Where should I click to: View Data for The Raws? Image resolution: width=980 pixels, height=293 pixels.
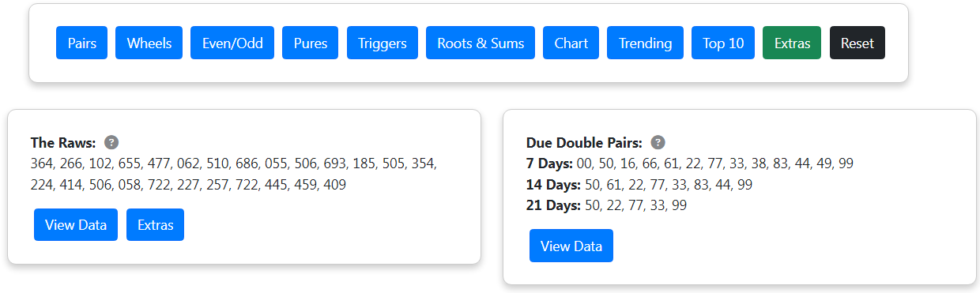pos(76,225)
